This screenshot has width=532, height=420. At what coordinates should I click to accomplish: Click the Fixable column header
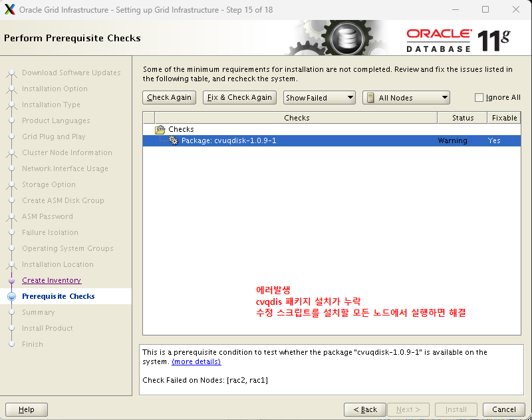coord(504,118)
